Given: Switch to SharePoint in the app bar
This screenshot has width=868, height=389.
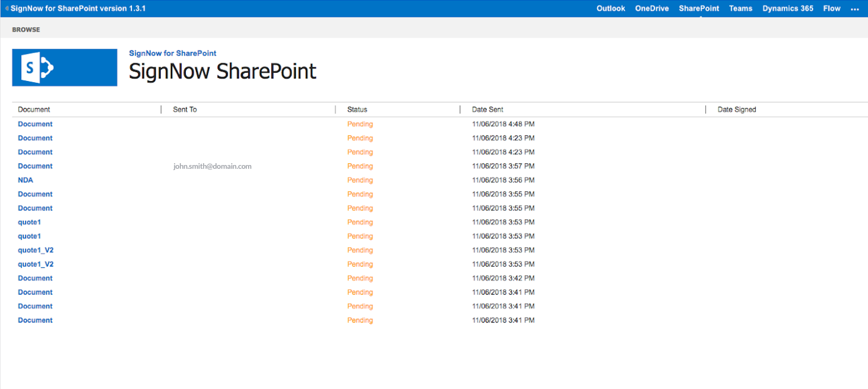Looking at the screenshot, I should tap(698, 8).
